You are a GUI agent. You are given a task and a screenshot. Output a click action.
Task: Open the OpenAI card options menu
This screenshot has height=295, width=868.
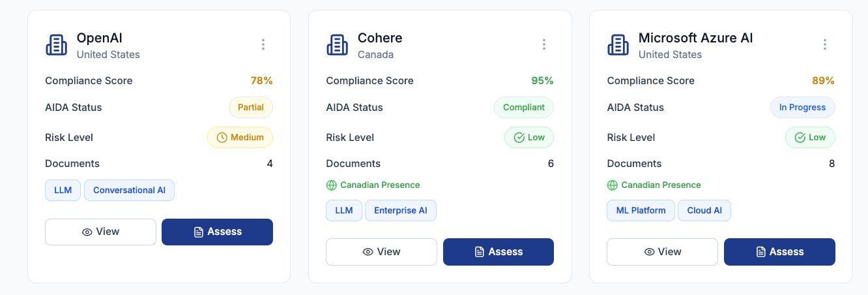(263, 44)
